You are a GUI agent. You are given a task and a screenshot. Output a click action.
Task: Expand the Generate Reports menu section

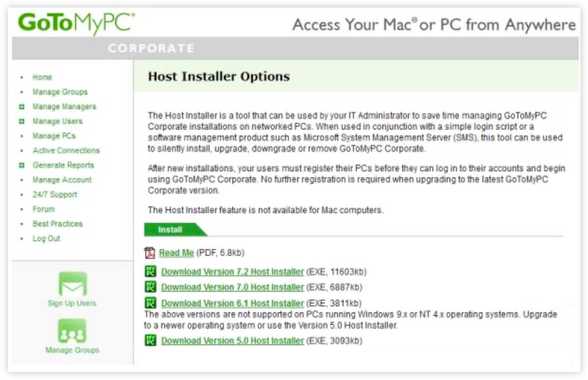(22, 165)
